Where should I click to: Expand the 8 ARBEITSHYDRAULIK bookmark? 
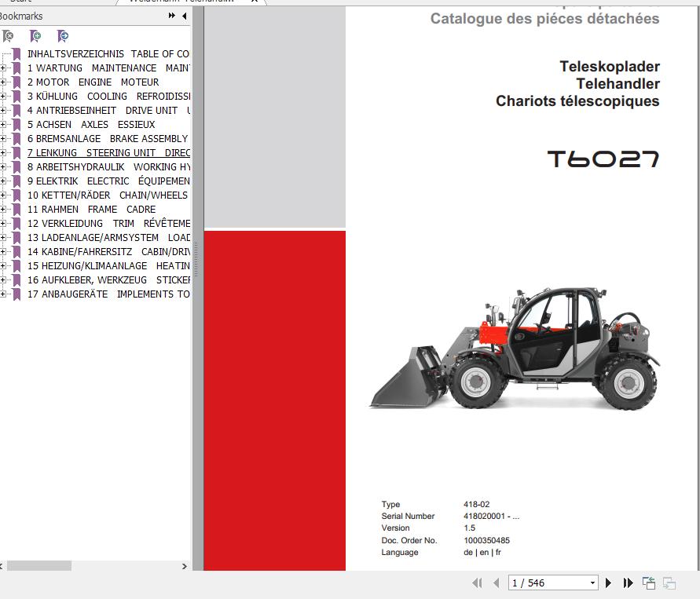(x=2, y=166)
